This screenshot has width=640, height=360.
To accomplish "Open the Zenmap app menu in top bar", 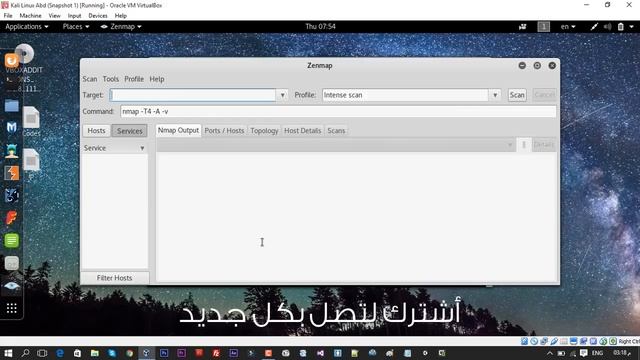I will coord(121,27).
